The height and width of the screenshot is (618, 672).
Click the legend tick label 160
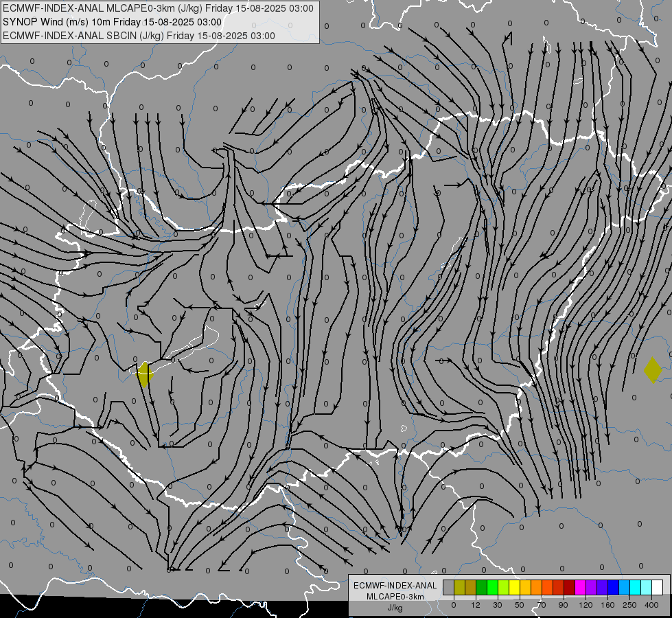(607, 605)
